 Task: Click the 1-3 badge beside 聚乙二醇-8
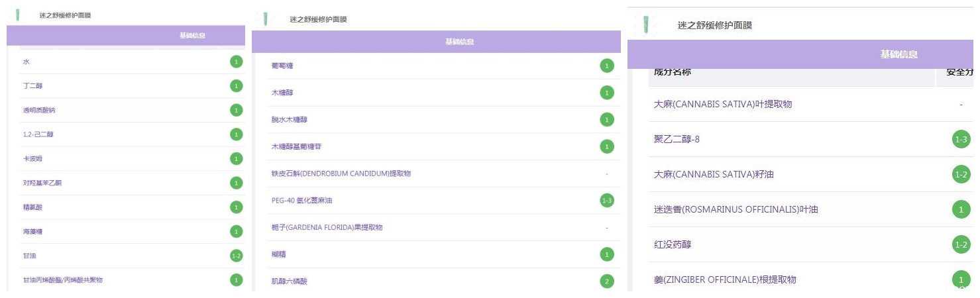pos(961,139)
